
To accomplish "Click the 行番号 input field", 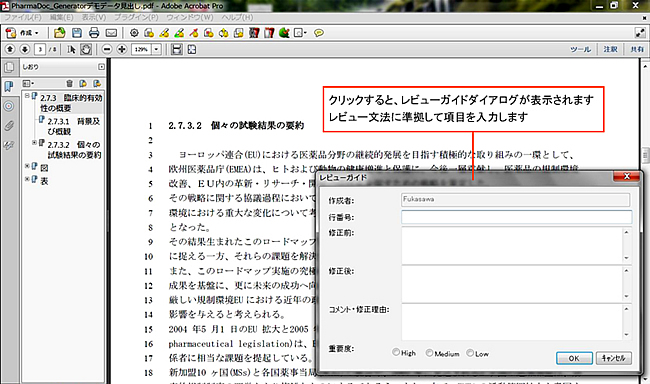I will coord(517,217).
